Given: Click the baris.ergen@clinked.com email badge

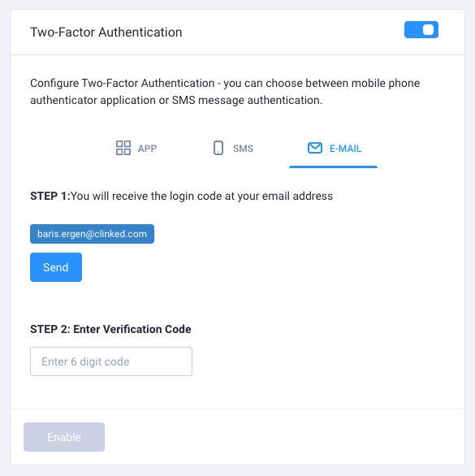Looking at the screenshot, I should 92,234.
